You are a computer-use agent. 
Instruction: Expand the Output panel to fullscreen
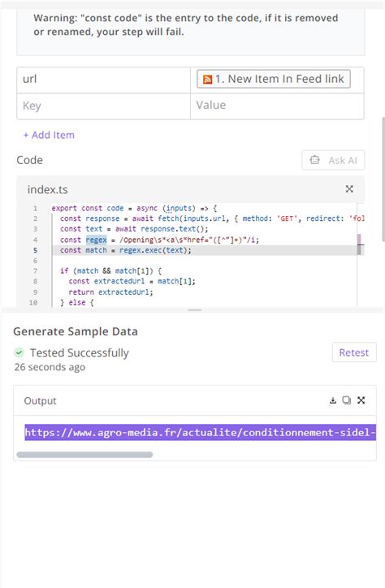point(361,400)
